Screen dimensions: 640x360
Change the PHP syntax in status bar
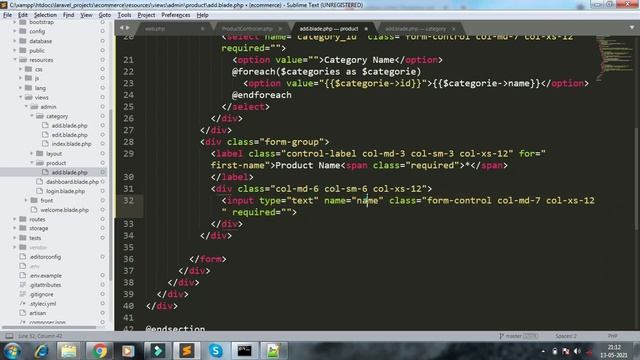pyautogui.click(x=612, y=336)
